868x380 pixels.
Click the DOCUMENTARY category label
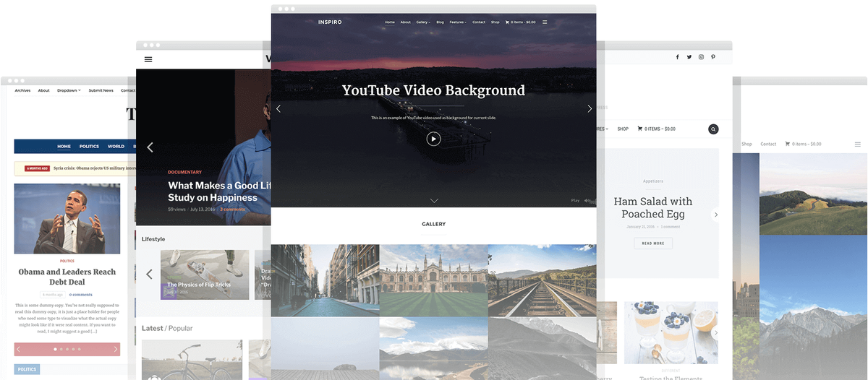185,172
